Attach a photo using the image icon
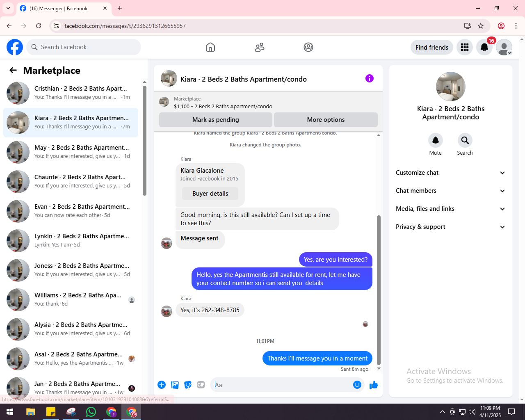 [x=175, y=385]
